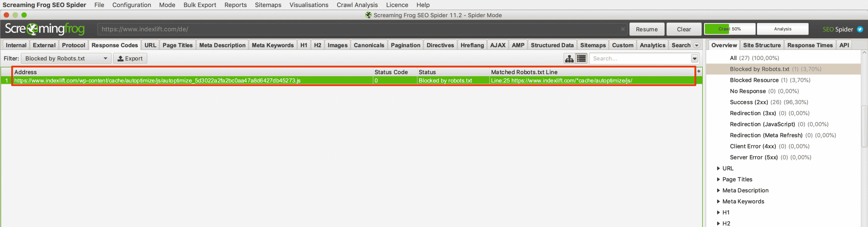Viewport: 868px width, 227px height.
Task: Click the Screaming Frog logo
Action: [x=45, y=29]
